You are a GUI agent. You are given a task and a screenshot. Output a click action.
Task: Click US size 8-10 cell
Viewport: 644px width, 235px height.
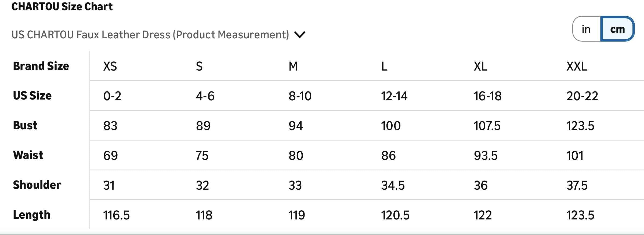pos(300,96)
